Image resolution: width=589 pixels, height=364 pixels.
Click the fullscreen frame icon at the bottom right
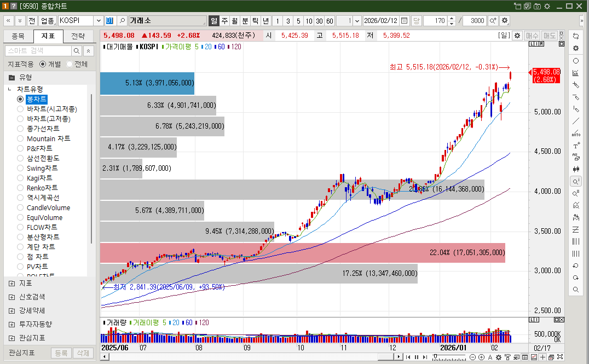(x=560, y=357)
